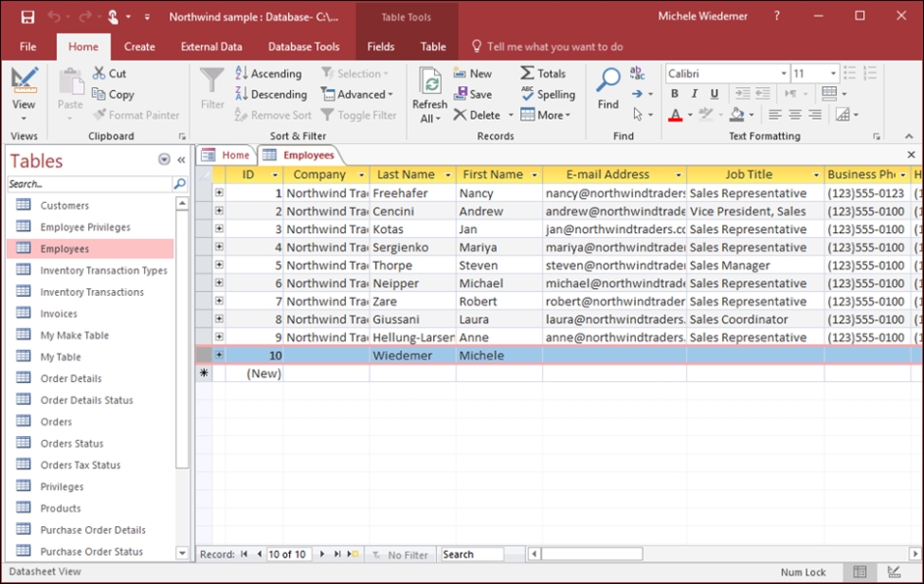Open the Last Name column filter dropdown
The image size is (924, 584).
pyautogui.click(x=448, y=175)
